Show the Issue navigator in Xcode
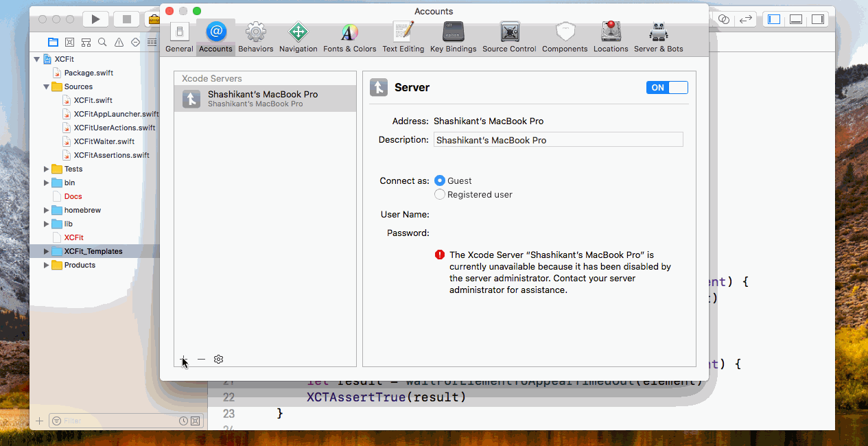Screen dimensions: 868x446 119,42
